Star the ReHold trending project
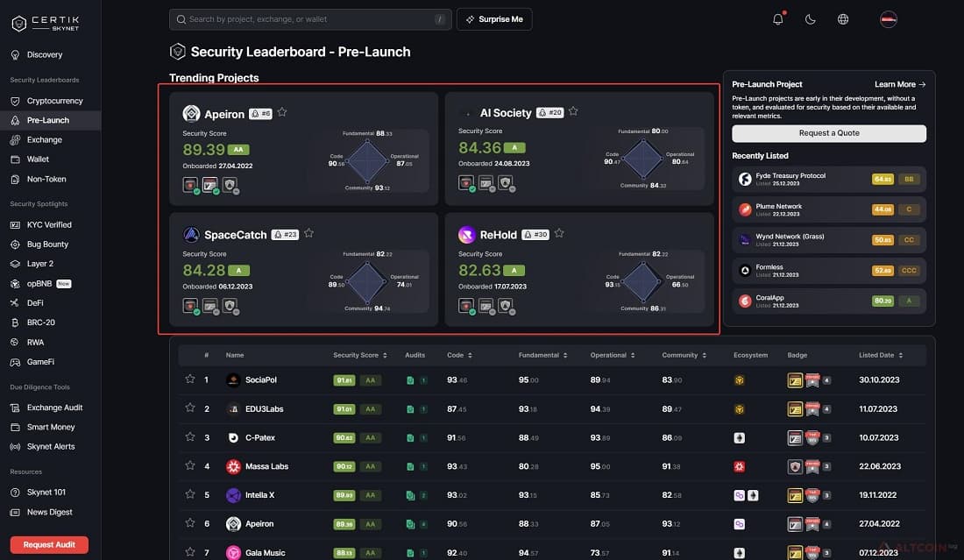 559,233
